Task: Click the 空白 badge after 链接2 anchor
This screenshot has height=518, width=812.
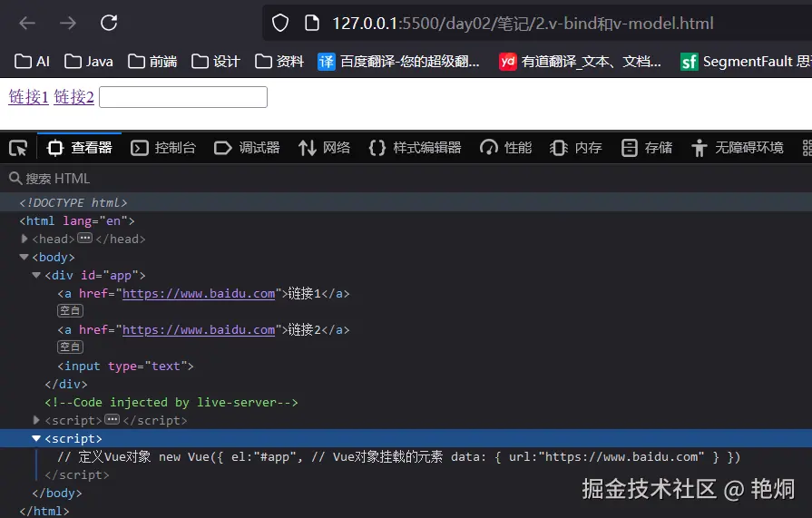Action: (x=70, y=347)
